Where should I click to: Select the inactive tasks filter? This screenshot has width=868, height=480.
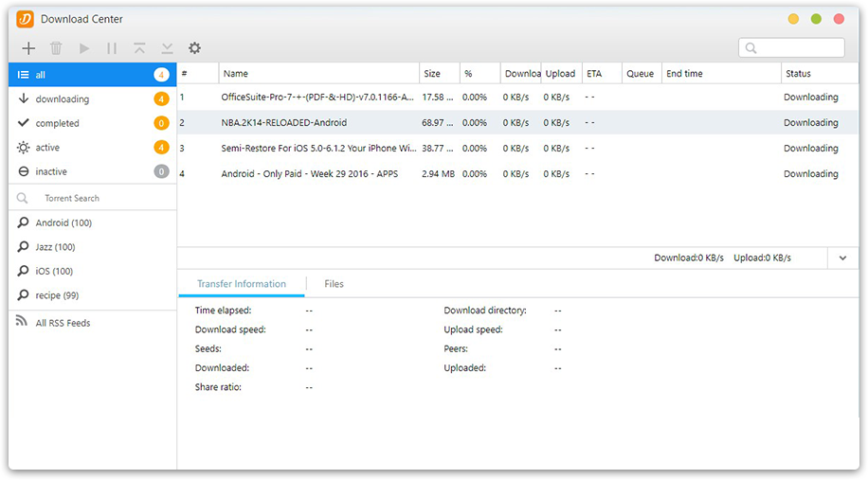[51, 171]
